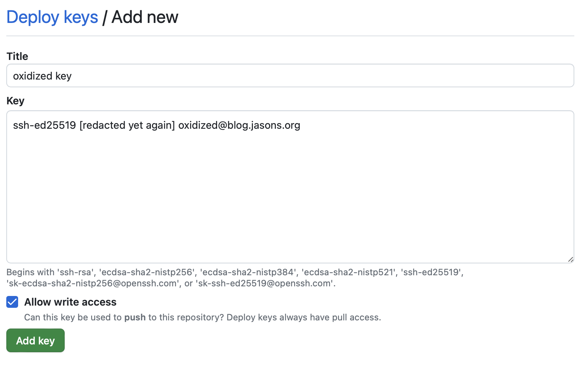
Task: Click 'sk-ssh-ed25519@openssh.com' in the hint text
Action: pyautogui.click(x=264, y=283)
